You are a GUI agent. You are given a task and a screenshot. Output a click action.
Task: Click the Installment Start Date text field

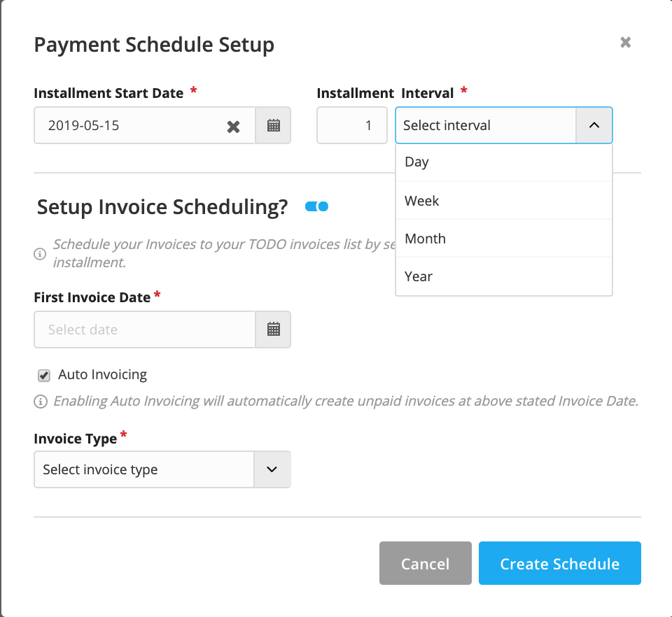[x=126, y=126]
